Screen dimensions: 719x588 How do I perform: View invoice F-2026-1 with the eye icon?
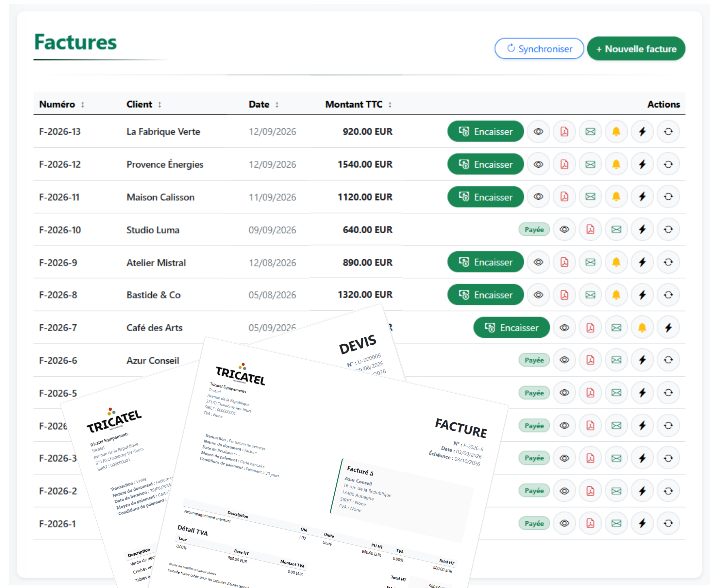564,523
